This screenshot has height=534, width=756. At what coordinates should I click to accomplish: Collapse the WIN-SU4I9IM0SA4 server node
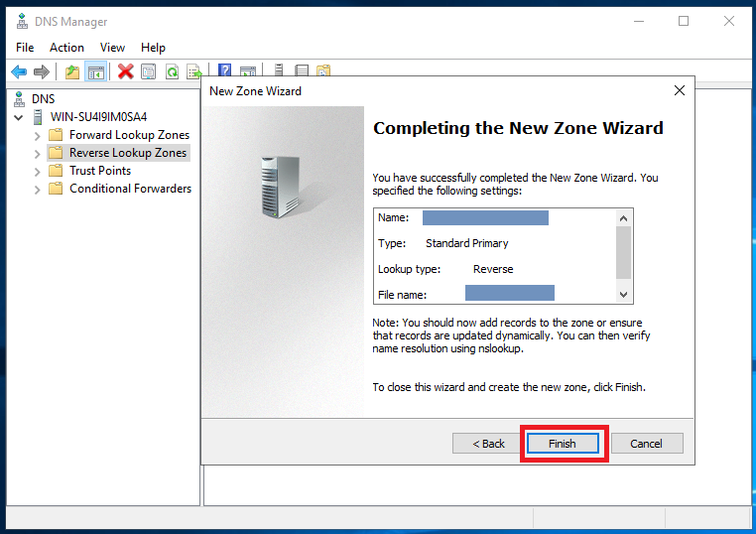coord(19,117)
